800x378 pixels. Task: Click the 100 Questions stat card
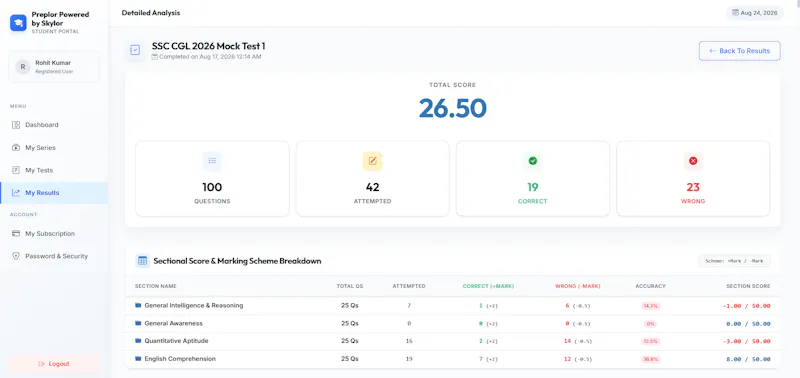212,179
